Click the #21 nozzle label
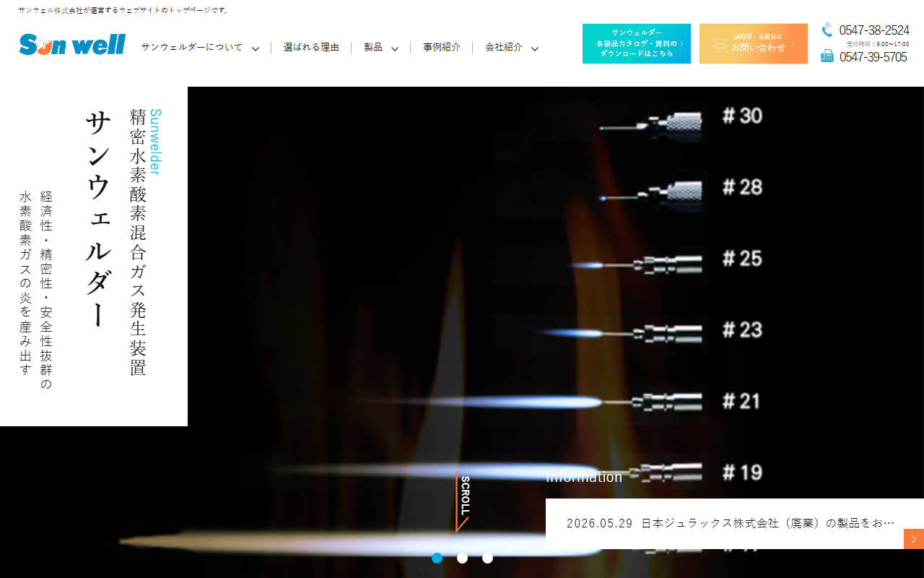924x578 pixels. point(741,401)
